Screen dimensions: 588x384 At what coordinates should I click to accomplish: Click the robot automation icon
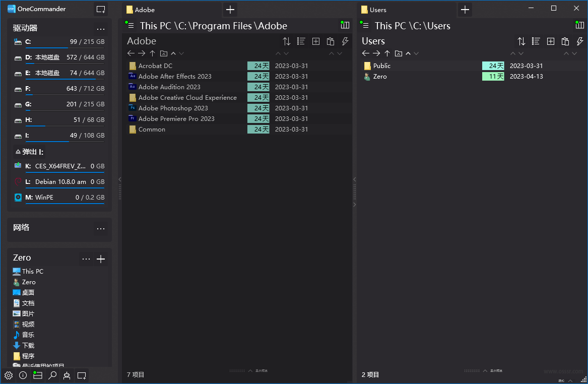[67, 375]
